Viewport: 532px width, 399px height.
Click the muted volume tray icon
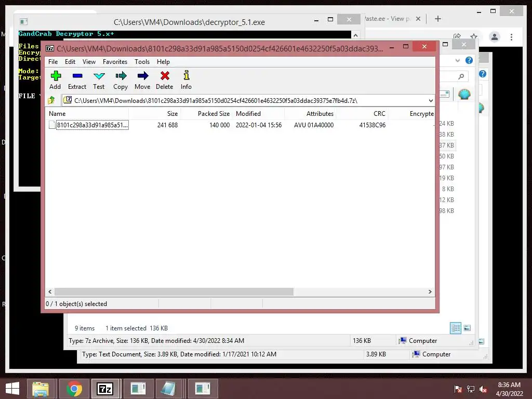(x=483, y=389)
